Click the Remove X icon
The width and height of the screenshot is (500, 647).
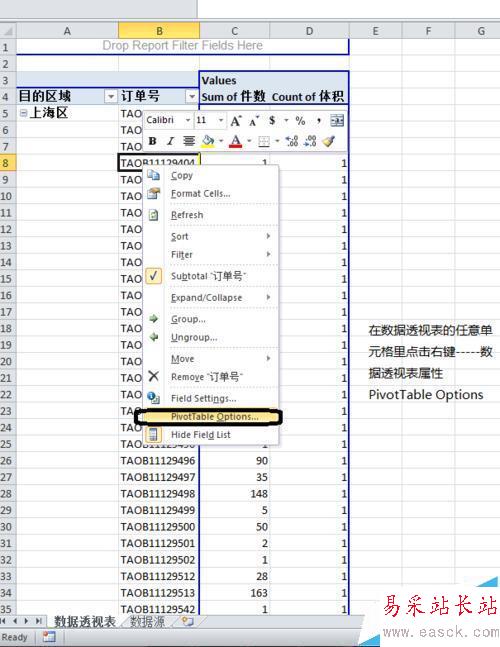(x=153, y=376)
